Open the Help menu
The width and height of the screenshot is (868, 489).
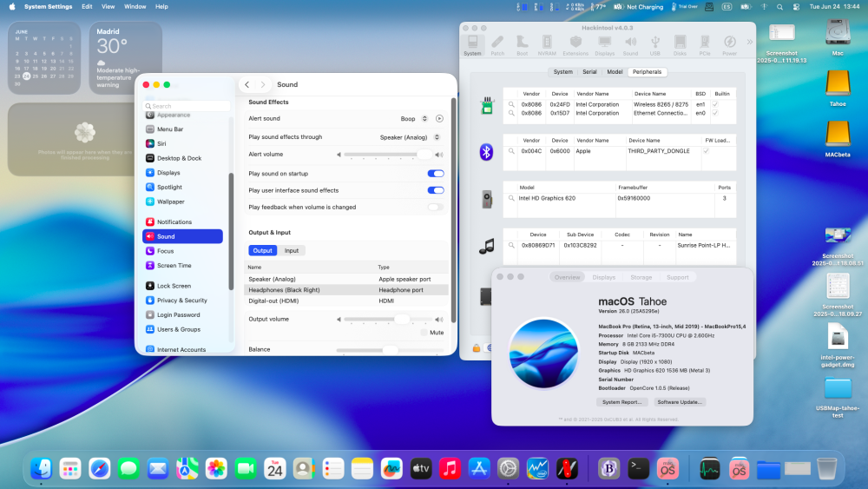[x=161, y=7]
